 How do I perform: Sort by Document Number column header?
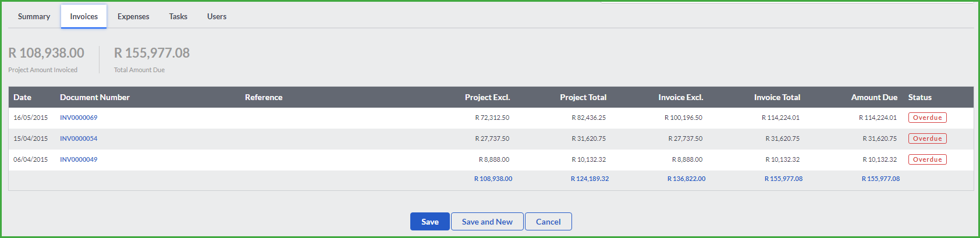(x=95, y=97)
